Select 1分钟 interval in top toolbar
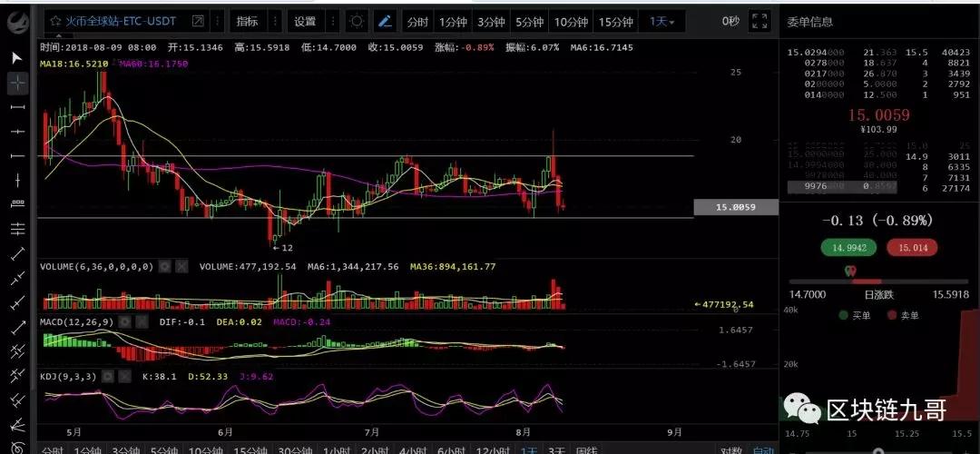Screen dimensions: 980x454 coord(453,22)
